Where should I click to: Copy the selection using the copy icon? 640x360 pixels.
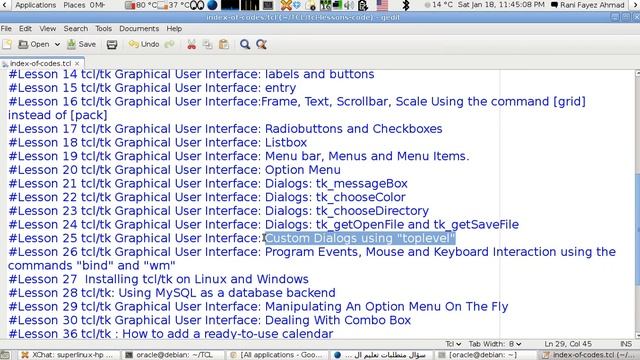pyautogui.click(x=207, y=44)
